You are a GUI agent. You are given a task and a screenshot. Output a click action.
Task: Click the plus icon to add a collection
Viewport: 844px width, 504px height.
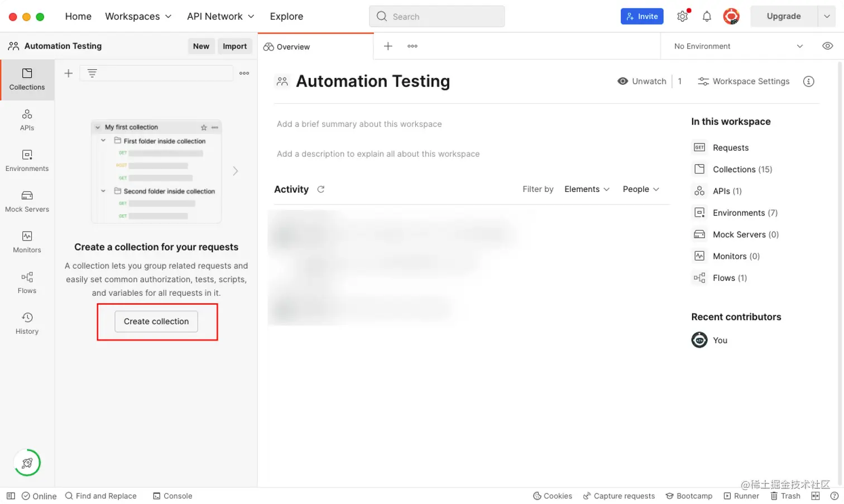pyautogui.click(x=69, y=73)
